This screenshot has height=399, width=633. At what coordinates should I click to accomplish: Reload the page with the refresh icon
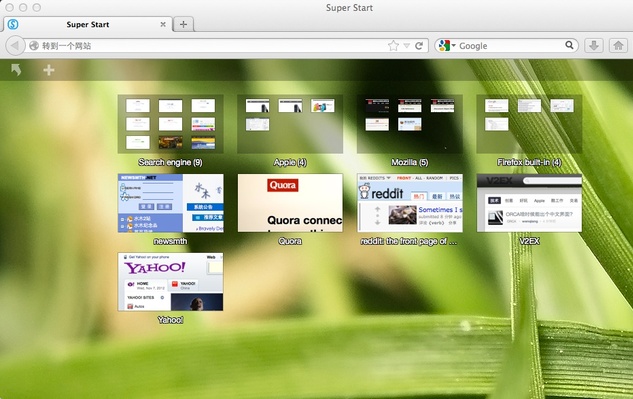pyautogui.click(x=419, y=46)
